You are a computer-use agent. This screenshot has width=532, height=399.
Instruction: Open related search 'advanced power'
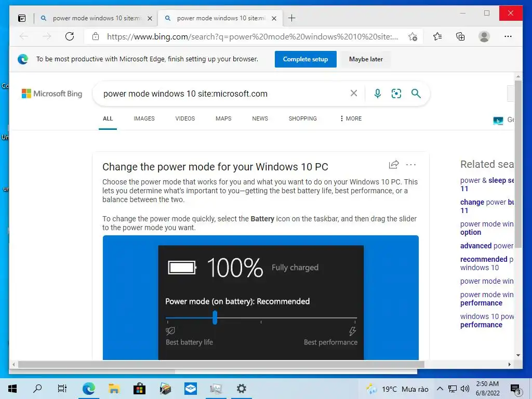pyautogui.click(x=487, y=246)
